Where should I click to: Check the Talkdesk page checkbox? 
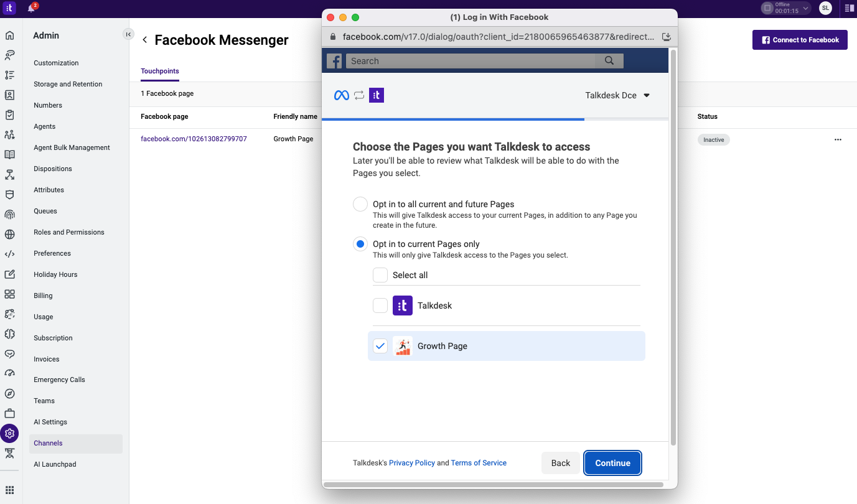coord(380,306)
